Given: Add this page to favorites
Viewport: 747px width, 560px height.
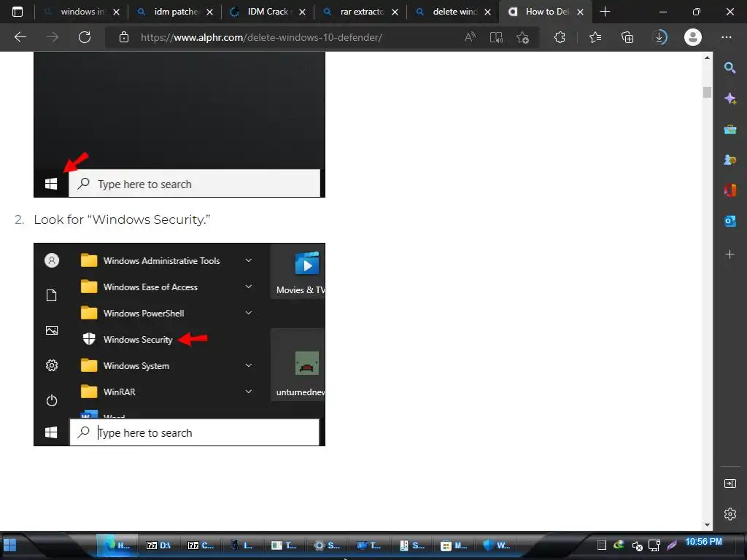Looking at the screenshot, I should pyautogui.click(x=522, y=37).
